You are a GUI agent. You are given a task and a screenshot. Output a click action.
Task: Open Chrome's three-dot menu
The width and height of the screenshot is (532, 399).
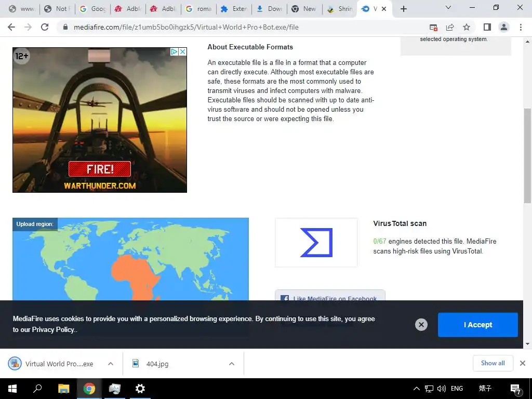(521, 27)
